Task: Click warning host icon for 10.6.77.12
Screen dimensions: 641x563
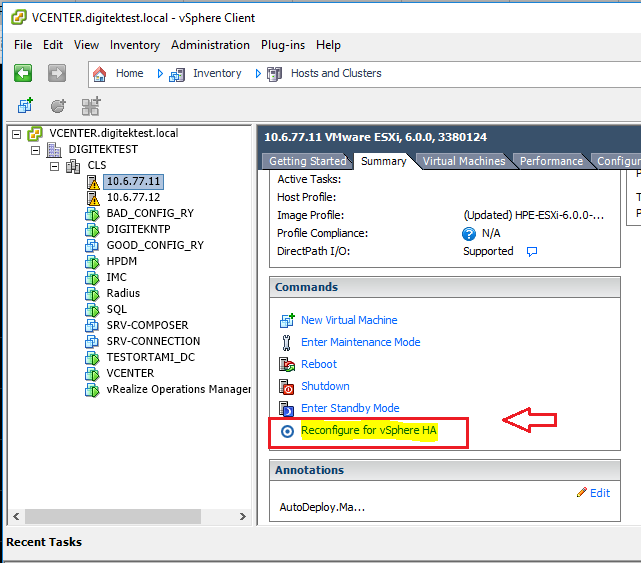Action: point(93,198)
